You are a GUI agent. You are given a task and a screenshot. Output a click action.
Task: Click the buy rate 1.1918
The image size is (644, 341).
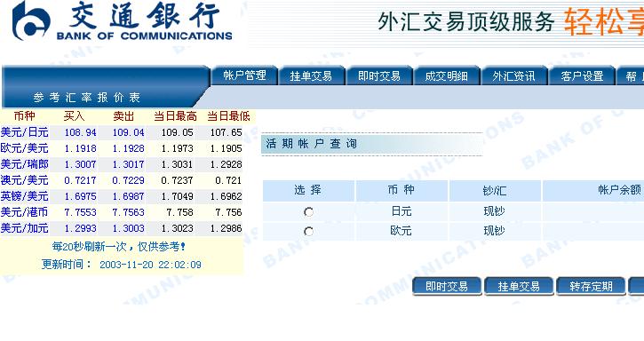pos(81,148)
